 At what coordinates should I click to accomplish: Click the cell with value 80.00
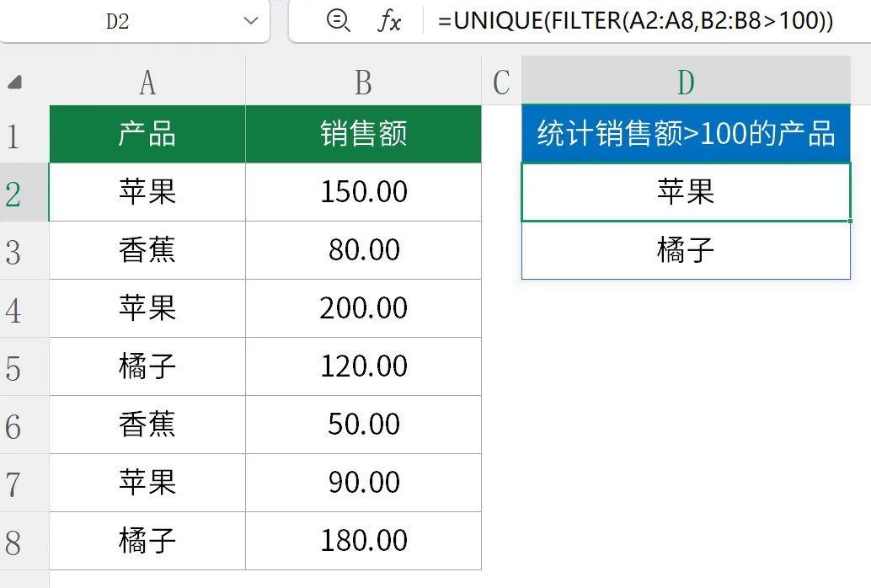pos(363,250)
